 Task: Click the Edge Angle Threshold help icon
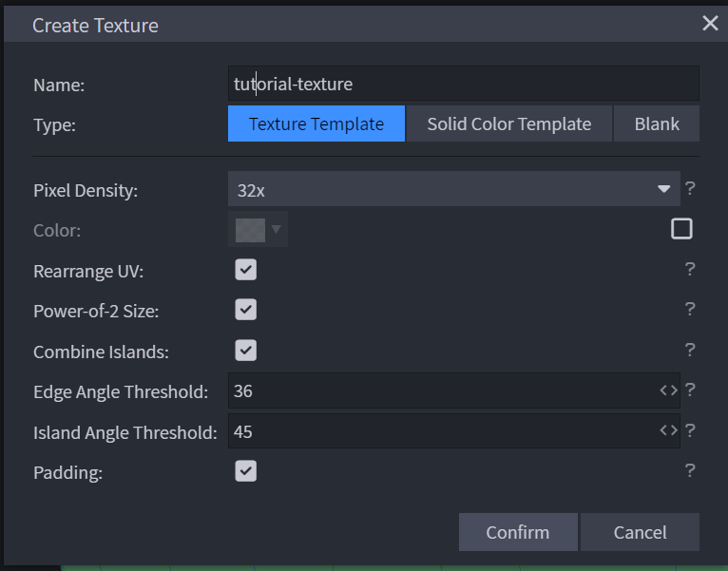690,390
